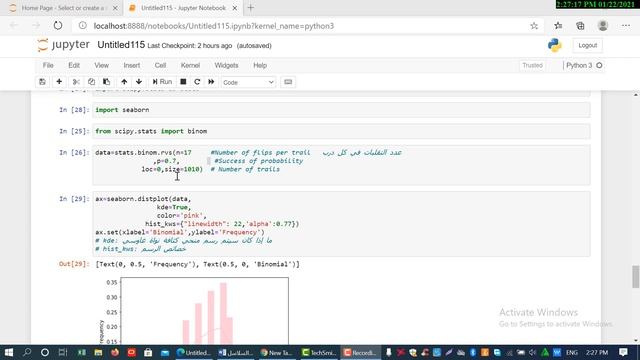The image size is (640, 360).
Task: Restart kernel and run all cells icon
Action: pyautogui.click(x=211, y=82)
